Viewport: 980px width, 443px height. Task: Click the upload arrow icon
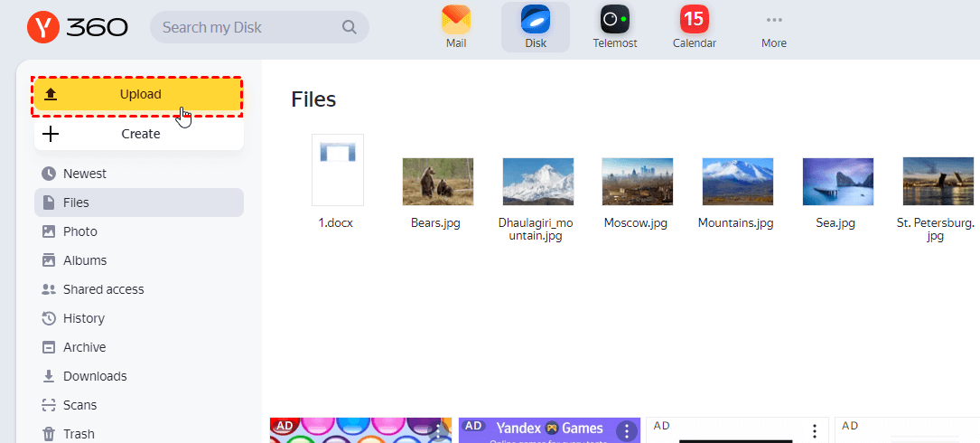51,95
